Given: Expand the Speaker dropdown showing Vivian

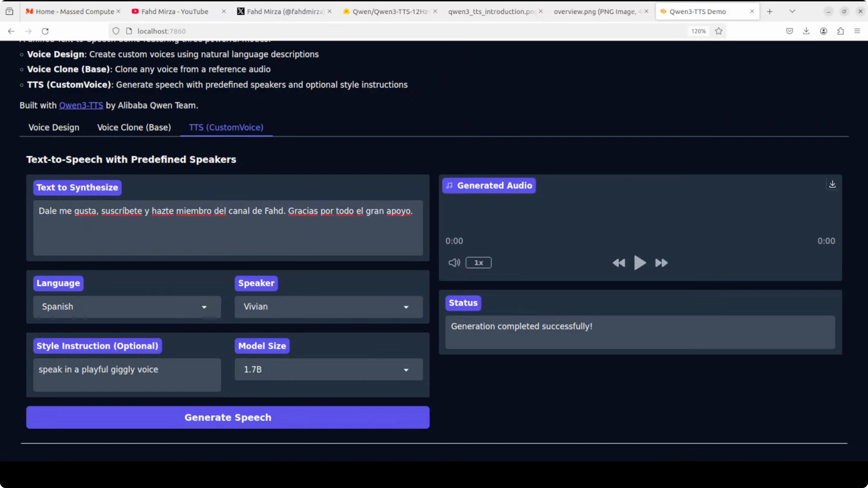Looking at the screenshot, I should tap(328, 307).
